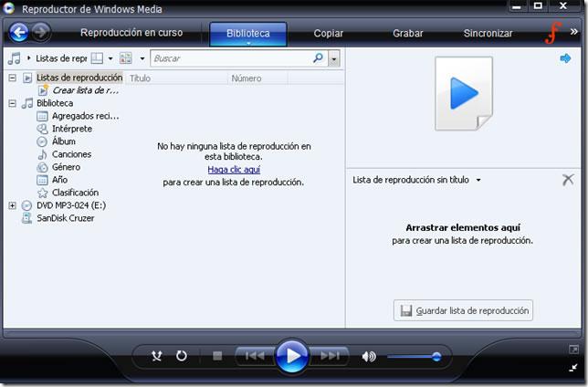Click the Listas de repr breadcrumb
This screenshot has width=588, height=387.
(61, 58)
